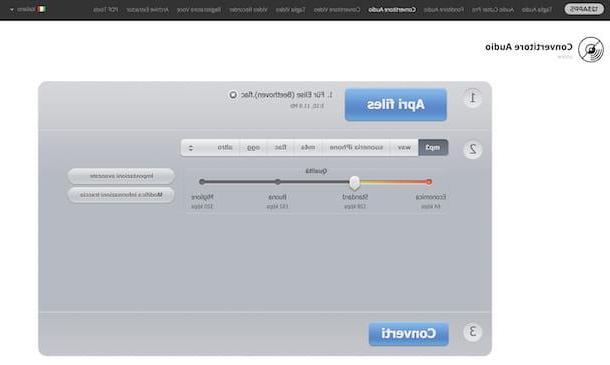Click the Standard 128 kbps label
The height and width of the screenshot is (365, 610).
(355, 201)
